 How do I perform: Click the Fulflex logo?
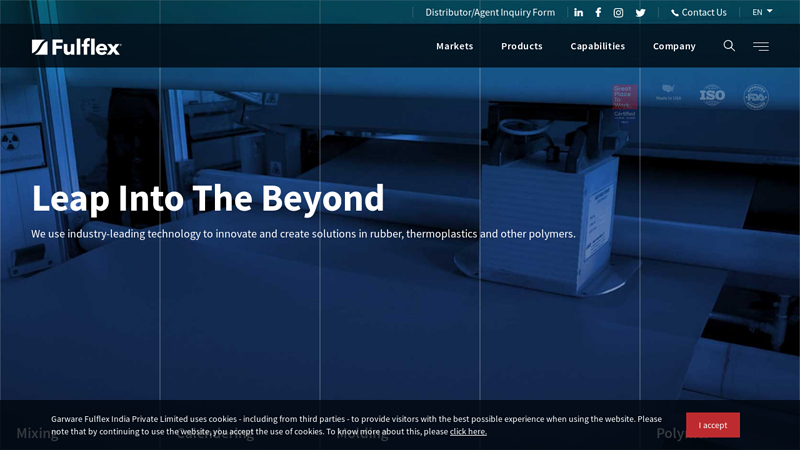[x=76, y=47]
